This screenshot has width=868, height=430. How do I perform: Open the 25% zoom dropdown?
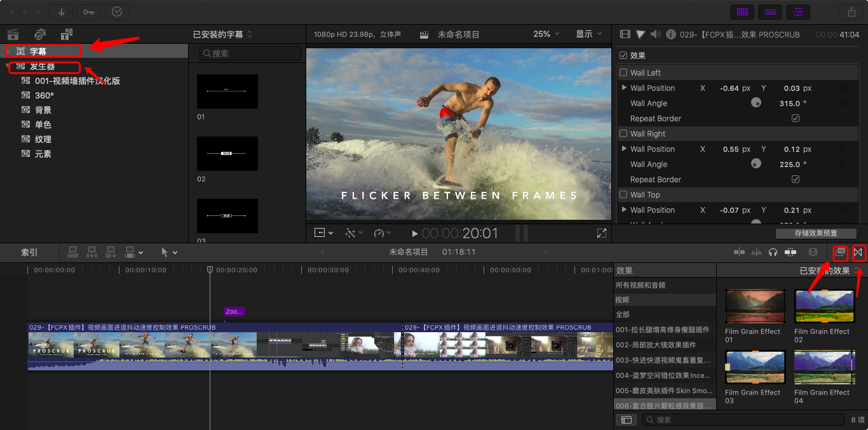[546, 34]
